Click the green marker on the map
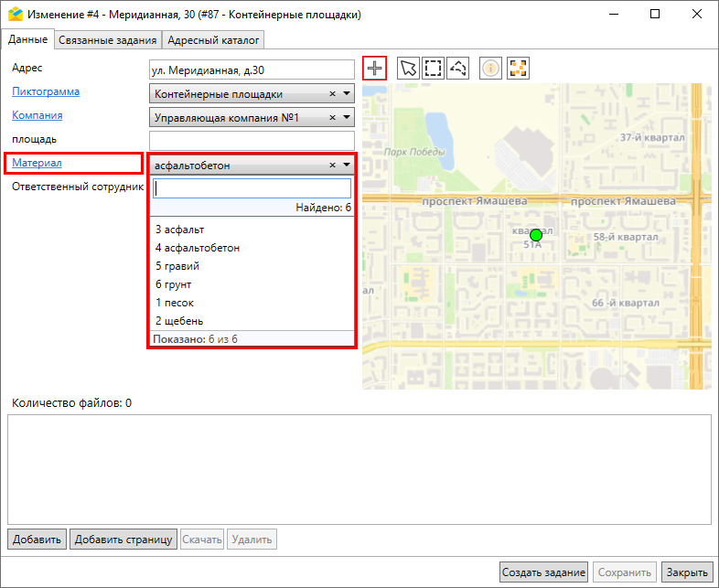Viewport: 719px width, 588px height. pyautogui.click(x=536, y=236)
